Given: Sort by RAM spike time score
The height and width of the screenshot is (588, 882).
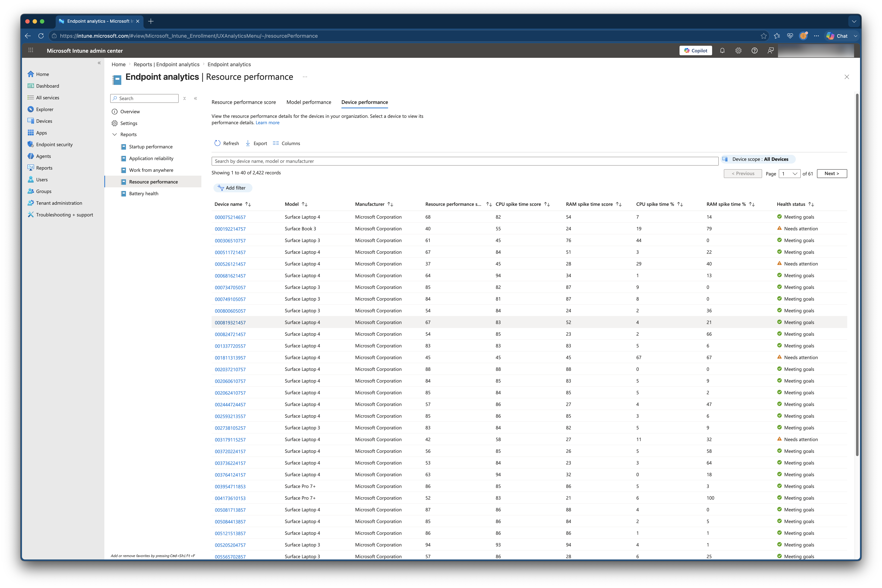Looking at the screenshot, I should click(x=594, y=204).
